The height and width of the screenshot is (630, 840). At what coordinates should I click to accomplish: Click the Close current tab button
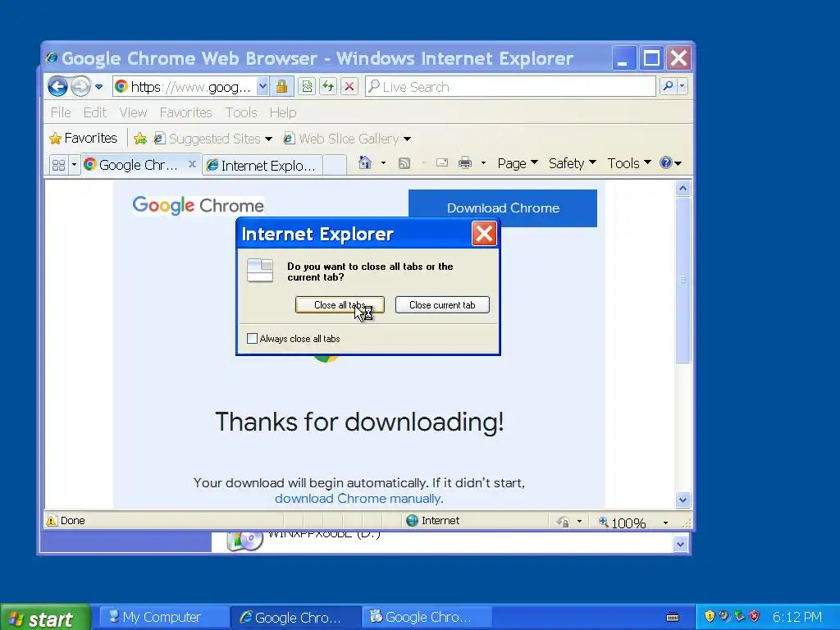coord(442,305)
